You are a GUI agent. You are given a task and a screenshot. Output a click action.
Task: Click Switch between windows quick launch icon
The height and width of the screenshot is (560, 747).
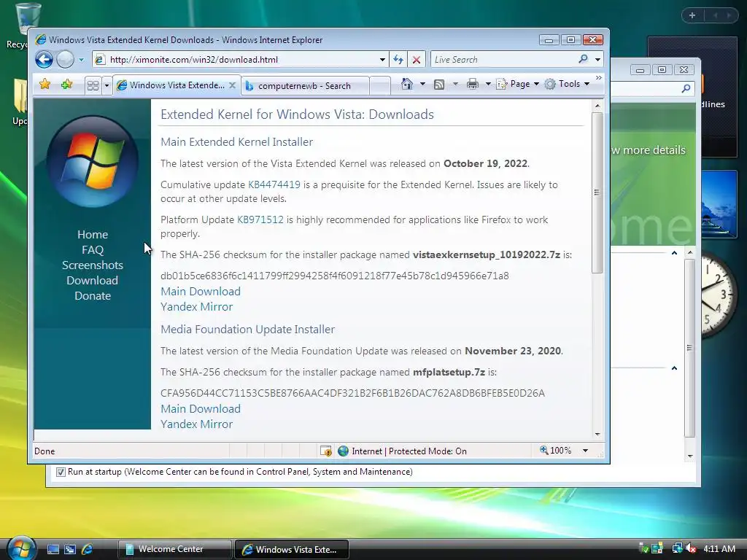[x=70, y=550]
